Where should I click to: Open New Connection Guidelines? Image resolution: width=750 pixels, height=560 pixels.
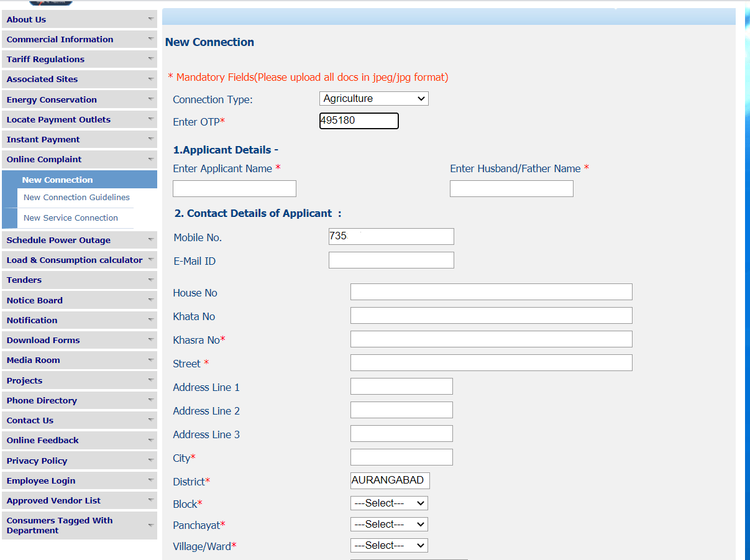(x=76, y=197)
